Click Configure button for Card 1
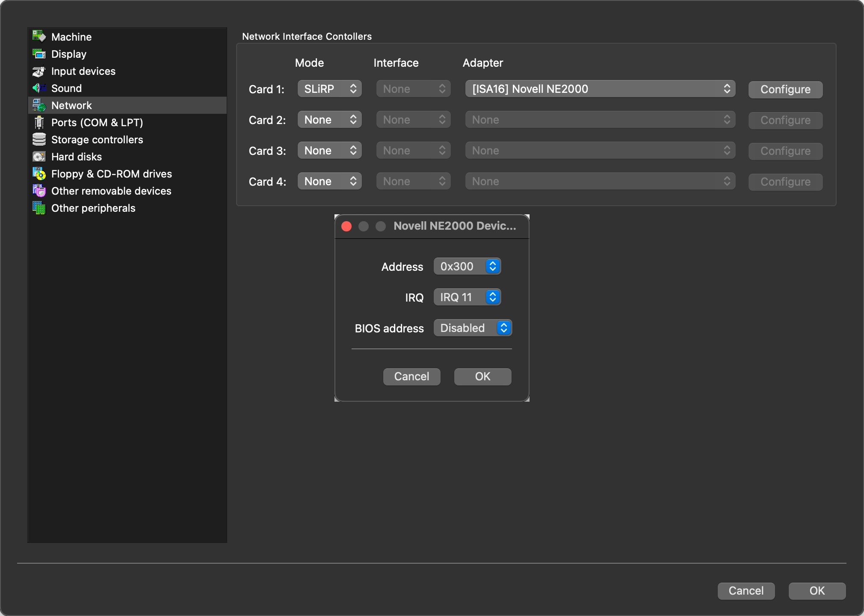This screenshot has height=616, width=864. (785, 89)
